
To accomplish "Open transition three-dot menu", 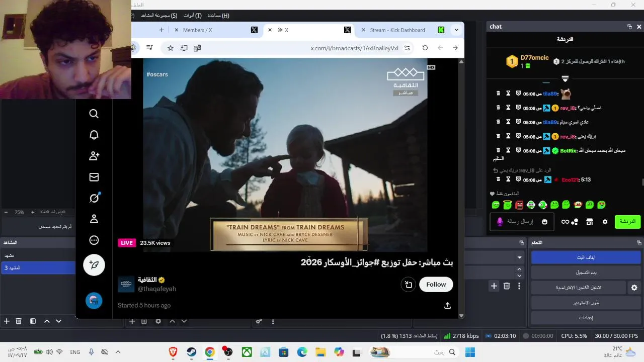I will [x=519, y=286].
